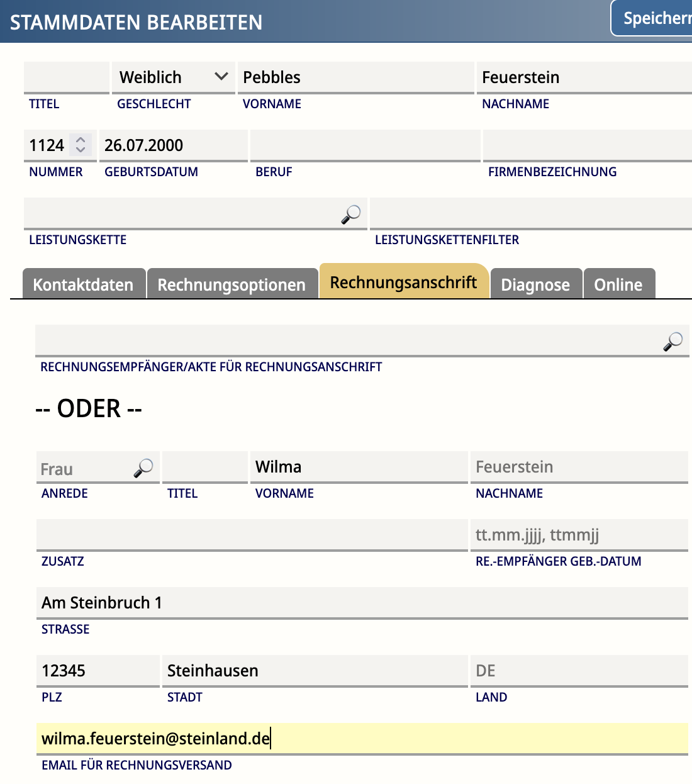Switch to the Kontaktdaten tab
Image resolution: width=692 pixels, height=784 pixels.
[x=83, y=284]
